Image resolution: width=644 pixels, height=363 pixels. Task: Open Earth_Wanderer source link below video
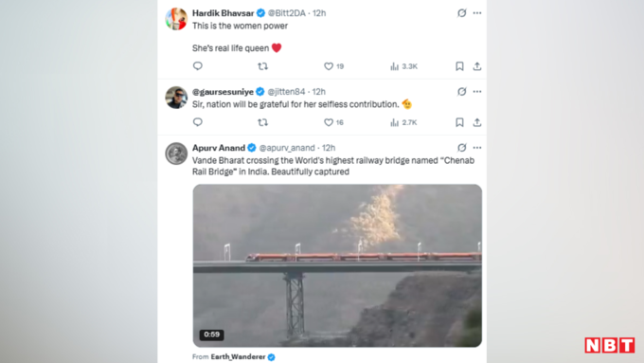click(x=238, y=356)
